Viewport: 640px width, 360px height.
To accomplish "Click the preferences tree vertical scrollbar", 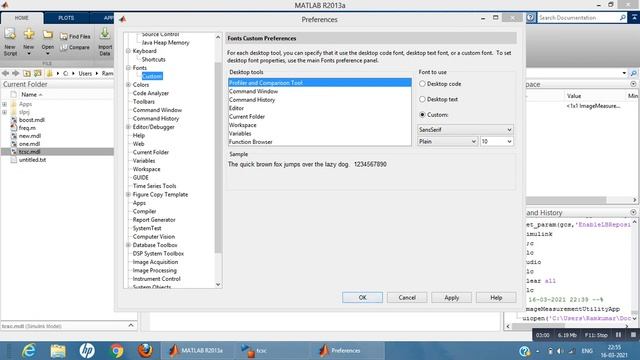I will tap(218, 157).
